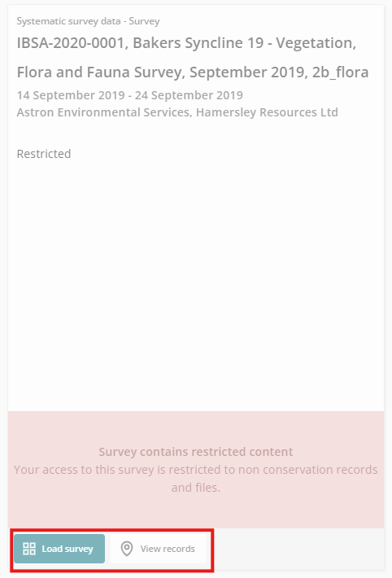Screen dimensions: 392x578
Task: Click the pink restricted content banner
Action: [x=196, y=470]
